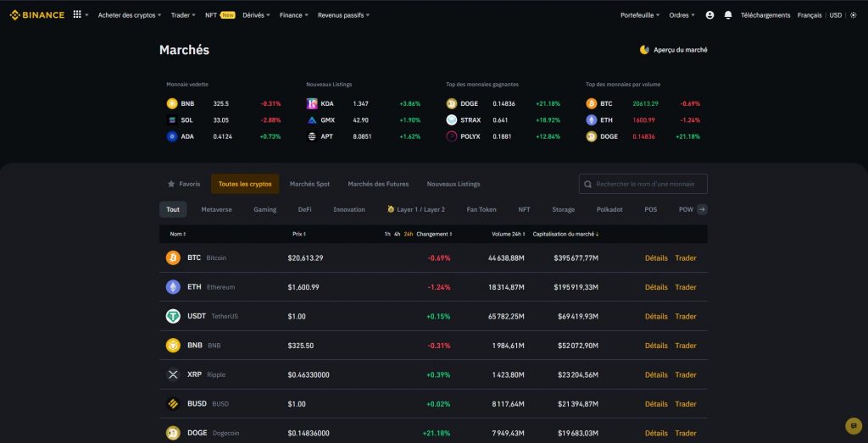Open the Détails link for XRP
Viewport: 868px width, 443px height.
pos(656,374)
